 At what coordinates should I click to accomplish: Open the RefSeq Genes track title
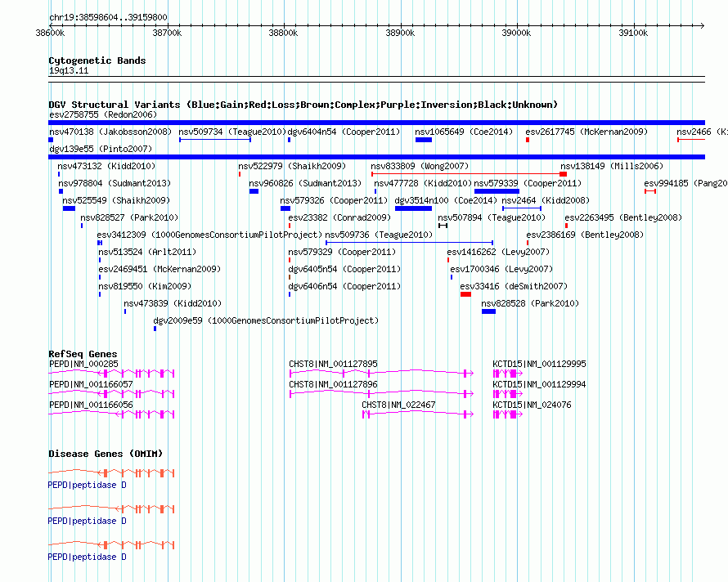(x=83, y=354)
